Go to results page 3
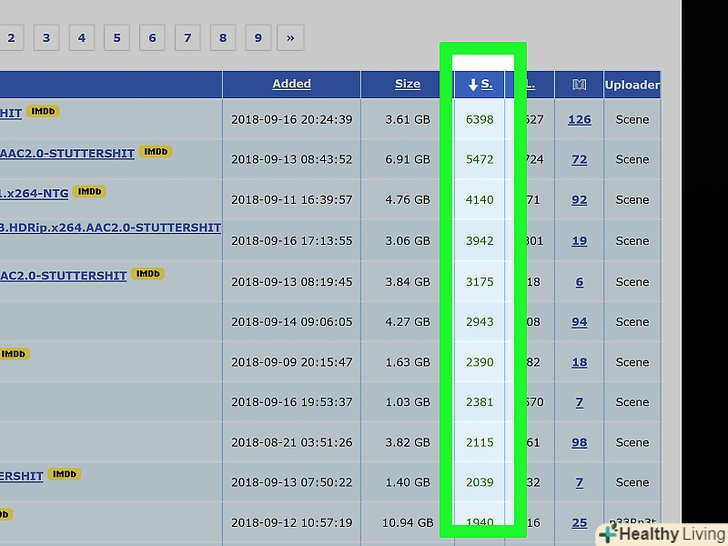The width and height of the screenshot is (728, 546). (46, 38)
